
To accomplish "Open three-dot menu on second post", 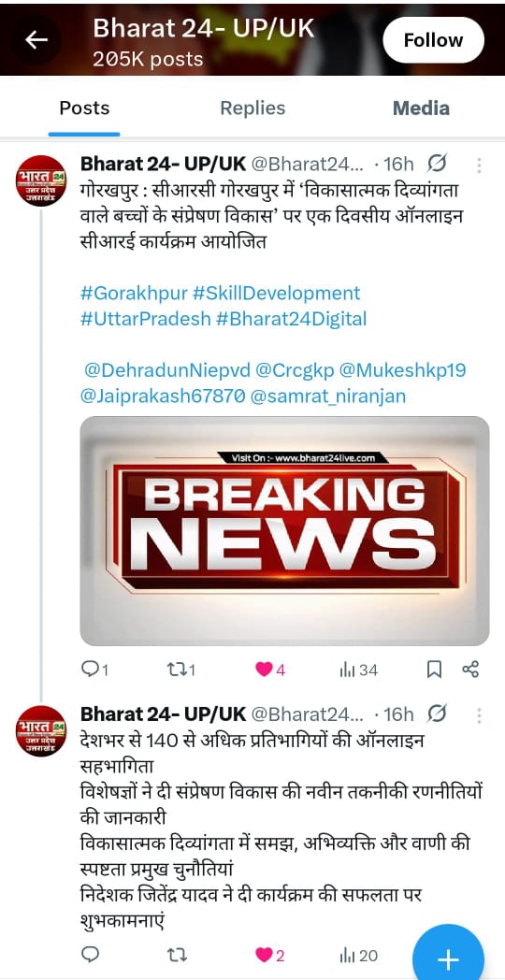I will tap(479, 714).
